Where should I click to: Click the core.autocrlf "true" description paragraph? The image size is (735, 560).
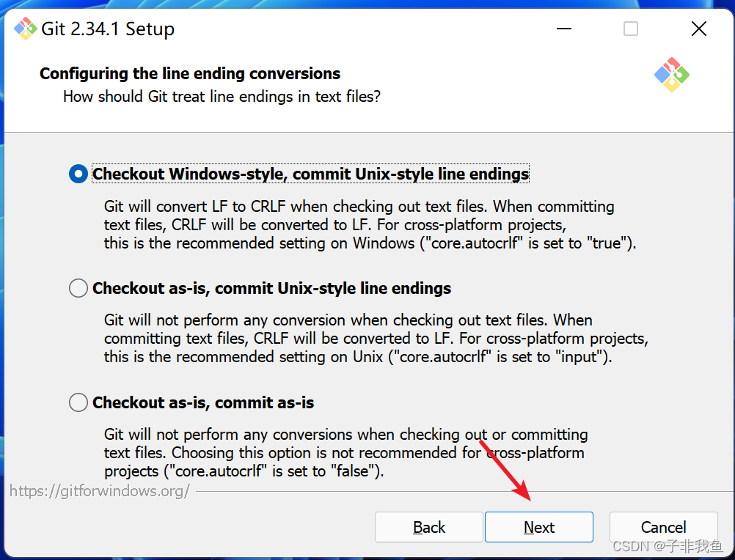coord(370,225)
